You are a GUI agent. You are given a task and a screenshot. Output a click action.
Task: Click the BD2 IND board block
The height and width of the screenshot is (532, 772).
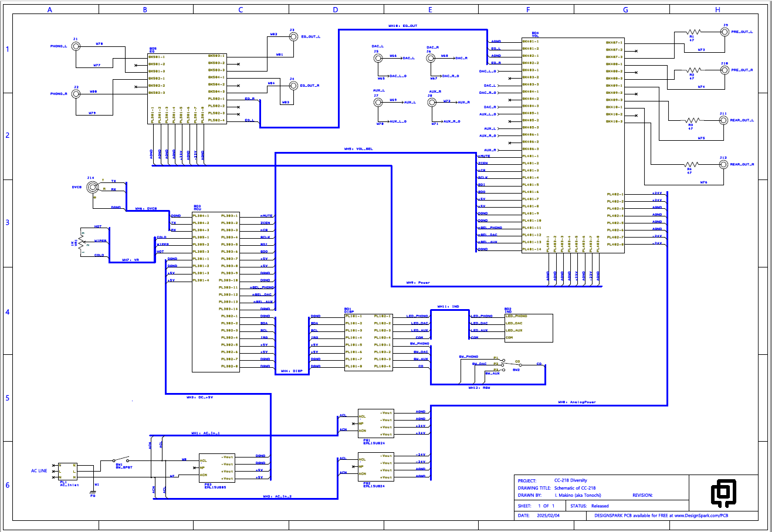point(528,328)
